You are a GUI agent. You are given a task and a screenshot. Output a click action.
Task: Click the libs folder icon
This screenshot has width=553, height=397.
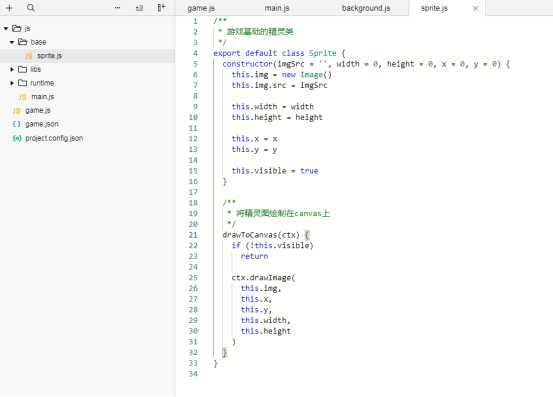pos(23,69)
